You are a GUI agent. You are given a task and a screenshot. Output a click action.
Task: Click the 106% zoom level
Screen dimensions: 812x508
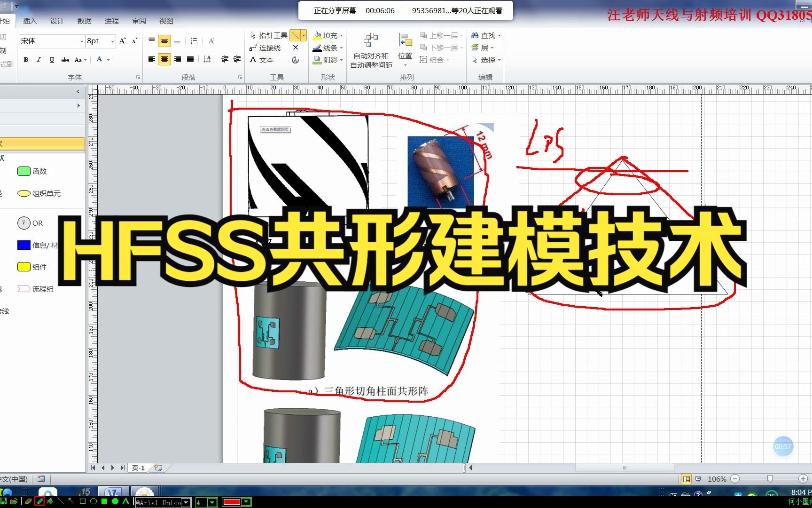coord(717,479)
